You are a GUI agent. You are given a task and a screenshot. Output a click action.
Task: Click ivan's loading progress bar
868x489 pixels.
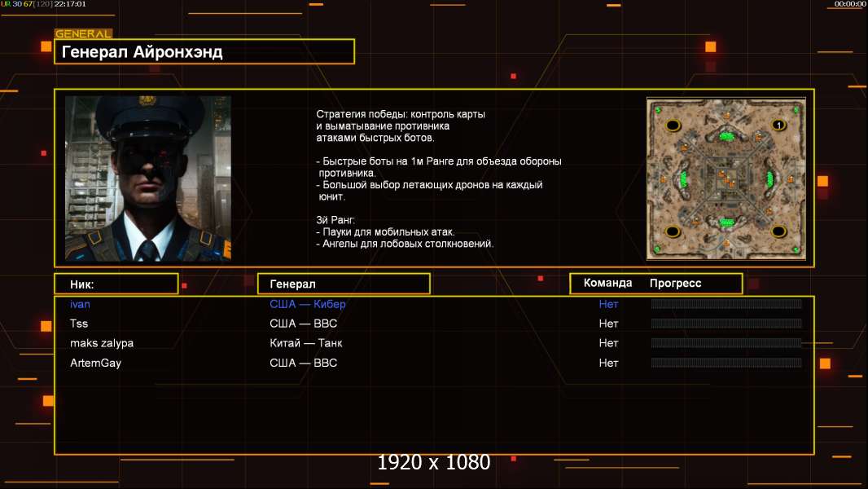(x=726, y=303)
